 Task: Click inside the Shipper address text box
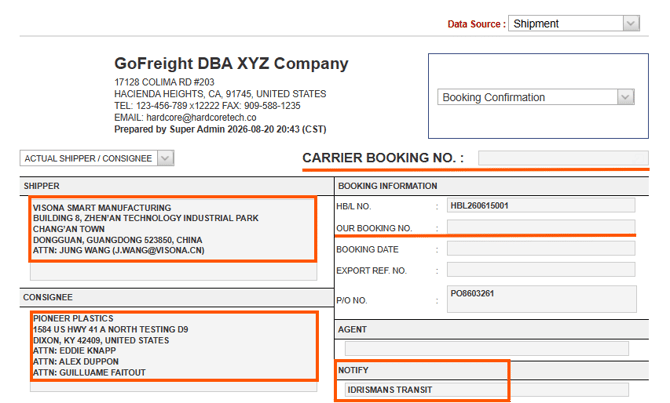(x=173, y=229)
